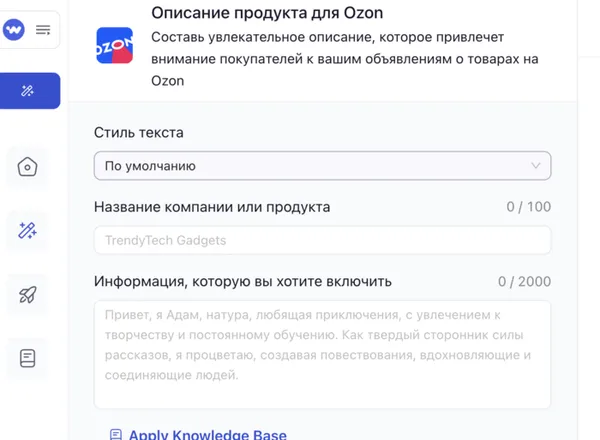The width and height of the screenshot is (600, 440).
Task: Collapse the sidebar with the menu icon
Action: (43, 30)
